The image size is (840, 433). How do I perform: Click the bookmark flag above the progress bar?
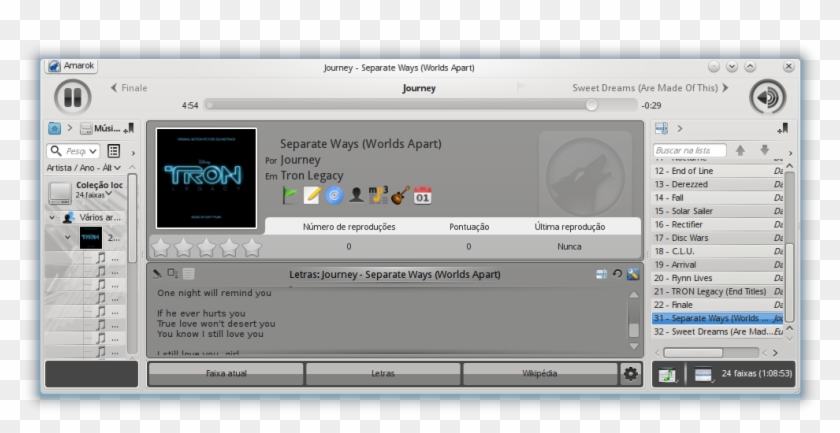(520, 87)
